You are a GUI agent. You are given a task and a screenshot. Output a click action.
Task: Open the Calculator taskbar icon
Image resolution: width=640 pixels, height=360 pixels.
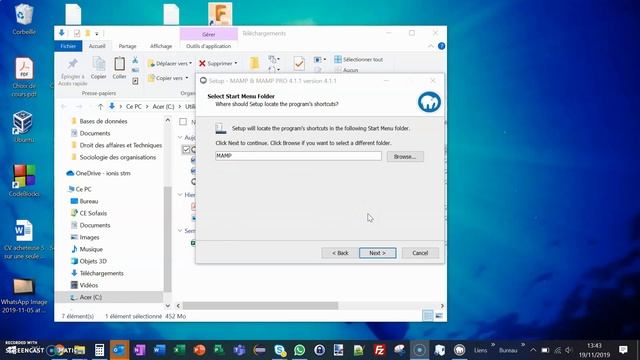99,350
